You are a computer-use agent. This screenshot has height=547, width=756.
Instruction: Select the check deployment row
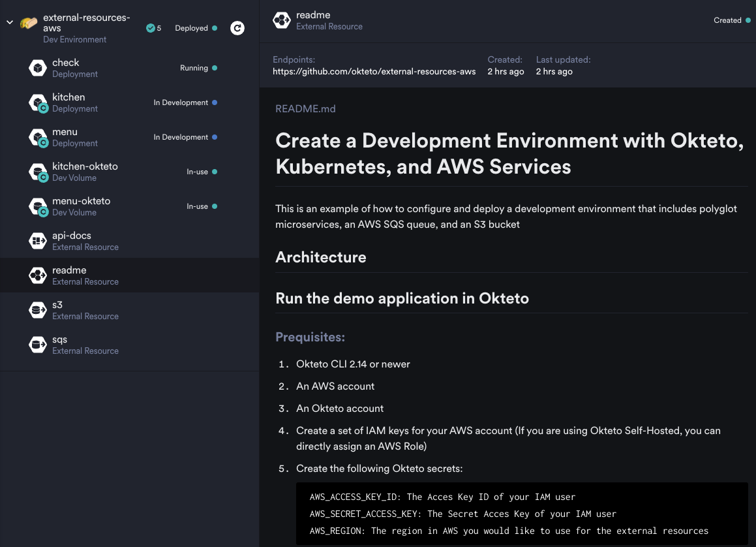(x=129, y=68)
